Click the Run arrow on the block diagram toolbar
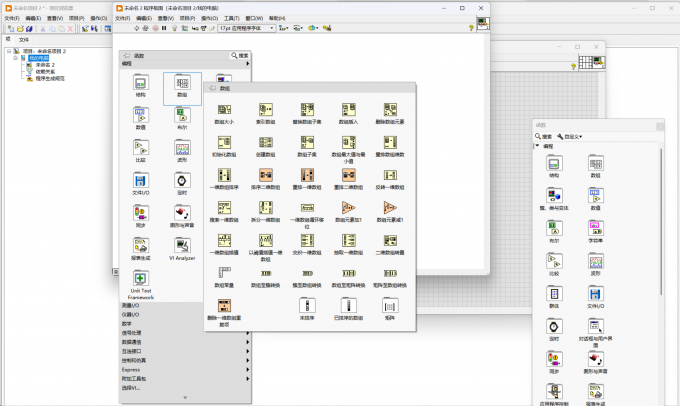Viewport: 680px width, 406px height. point(137,28)
